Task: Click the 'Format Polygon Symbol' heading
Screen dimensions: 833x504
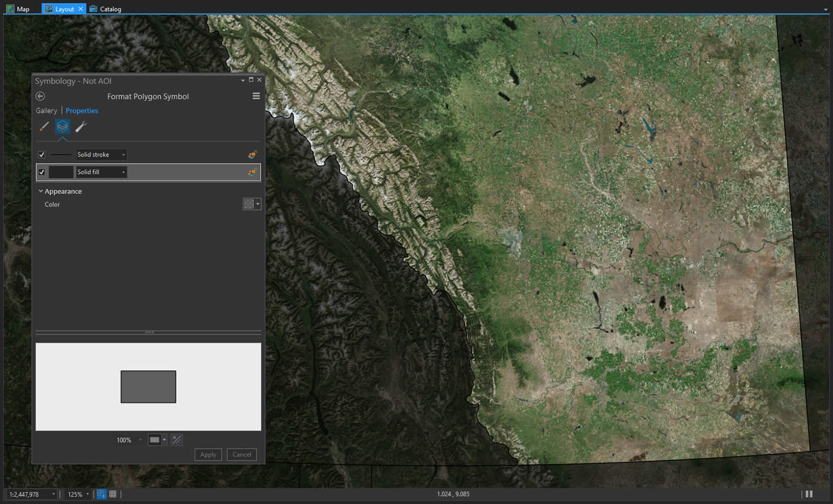Action: tap(148, 96)
